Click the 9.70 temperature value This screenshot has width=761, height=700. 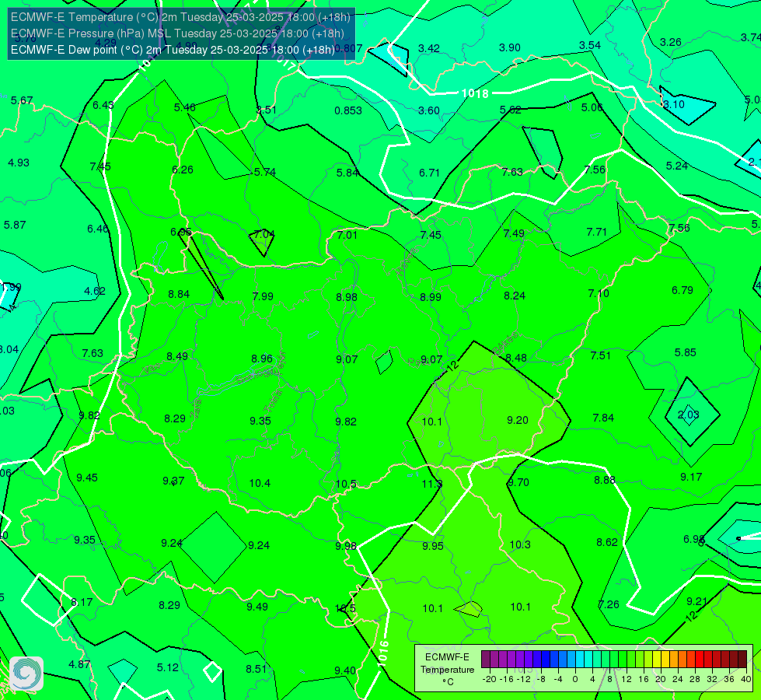(518, 482)
